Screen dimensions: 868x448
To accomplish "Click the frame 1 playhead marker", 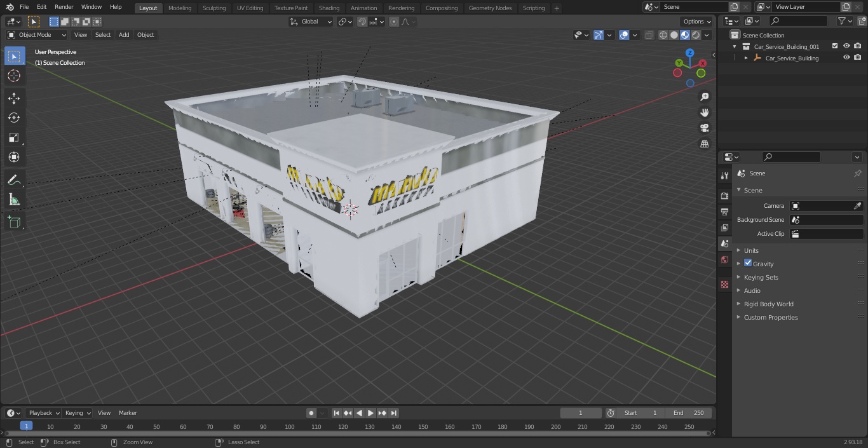I will tap(26, 426).
